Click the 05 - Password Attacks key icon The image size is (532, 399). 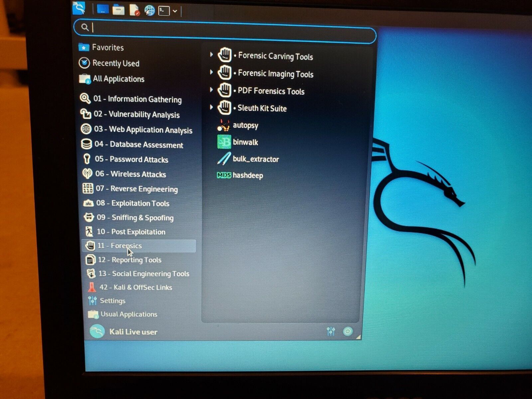(x=87, y=159)
